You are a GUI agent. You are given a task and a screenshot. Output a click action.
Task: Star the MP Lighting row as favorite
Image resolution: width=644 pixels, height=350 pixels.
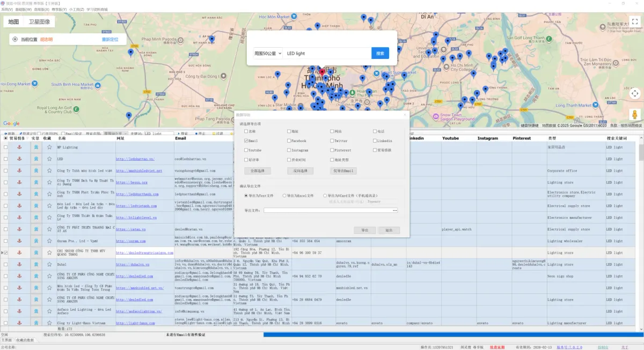(x=49, y=147)
